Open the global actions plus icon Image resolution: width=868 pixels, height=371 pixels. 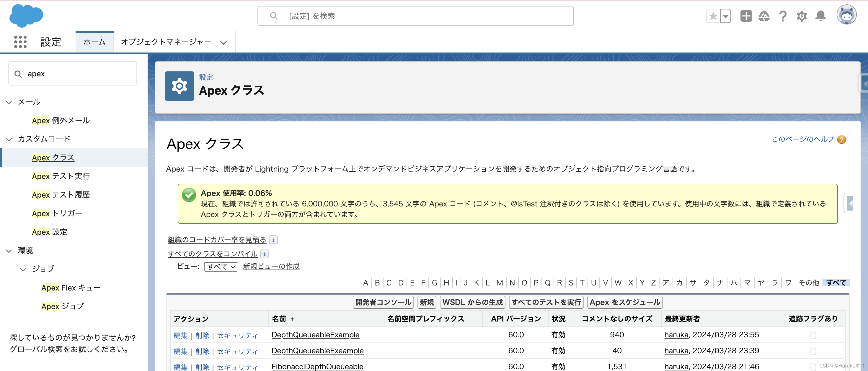[x=746, y=16]
